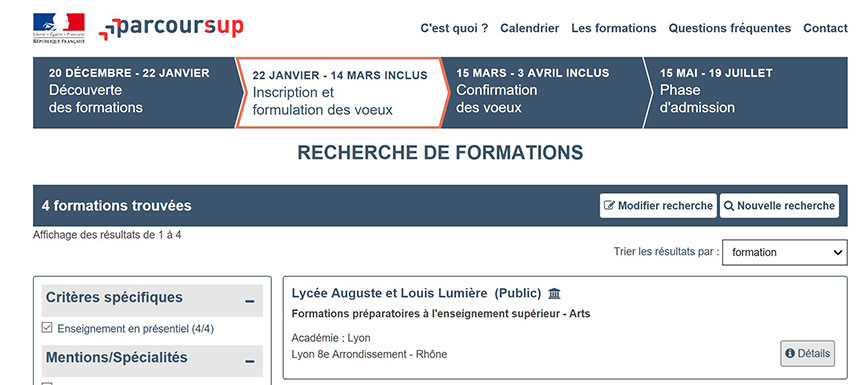The image size is (864, 385).
Task: Open the C'est quoi ? menu item
Action: point(454,28)
